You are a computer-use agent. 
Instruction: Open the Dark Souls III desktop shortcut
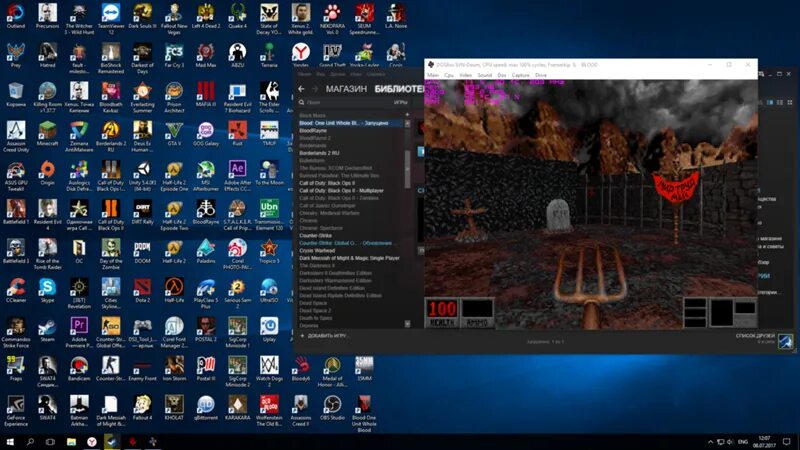142,16
